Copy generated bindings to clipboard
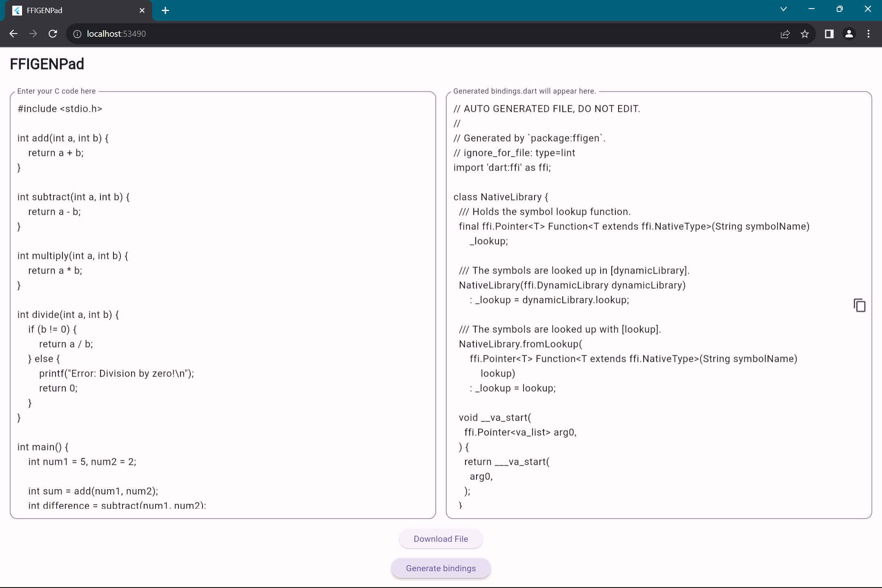Image resolution: width=882 pixels, height=588 pixels. (859, 305)
